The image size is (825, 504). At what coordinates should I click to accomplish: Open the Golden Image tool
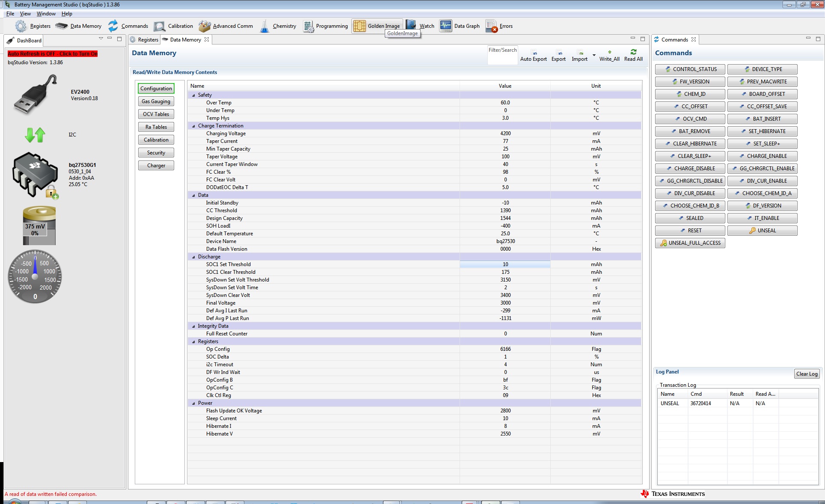click(x=377, y=26)
